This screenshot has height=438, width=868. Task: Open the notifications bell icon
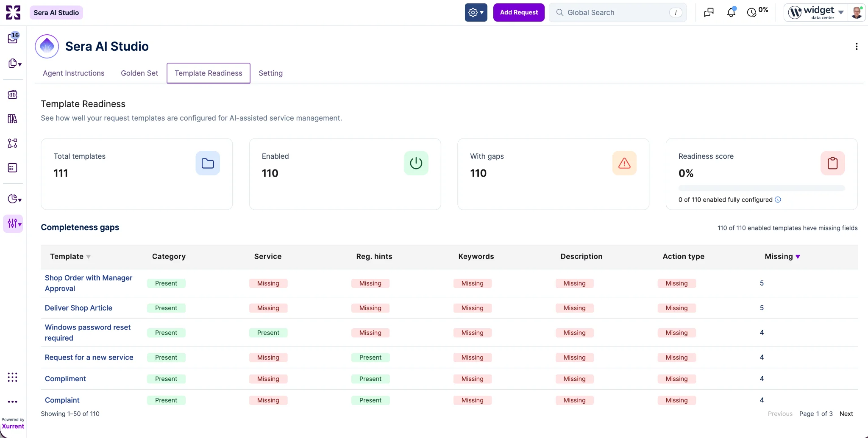pos(731,13)
